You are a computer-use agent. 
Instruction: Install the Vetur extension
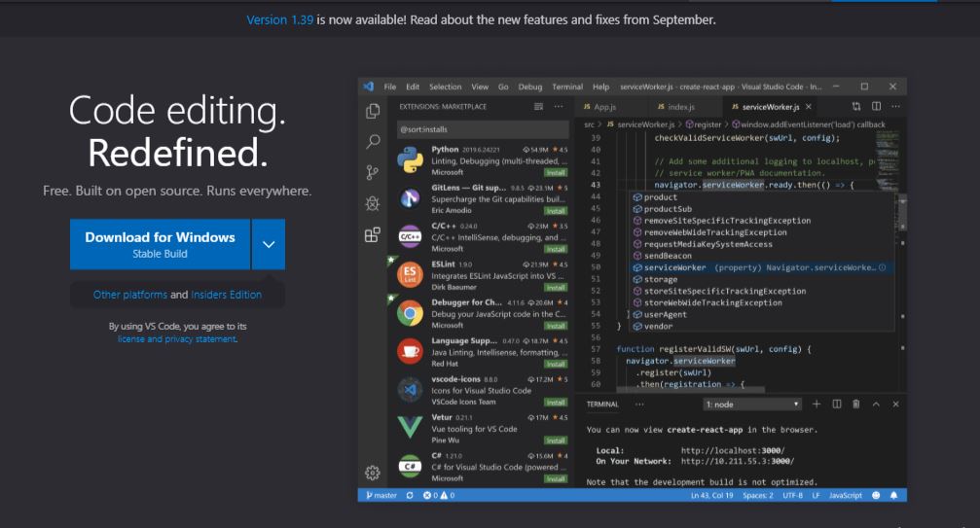tap(556, 440)
